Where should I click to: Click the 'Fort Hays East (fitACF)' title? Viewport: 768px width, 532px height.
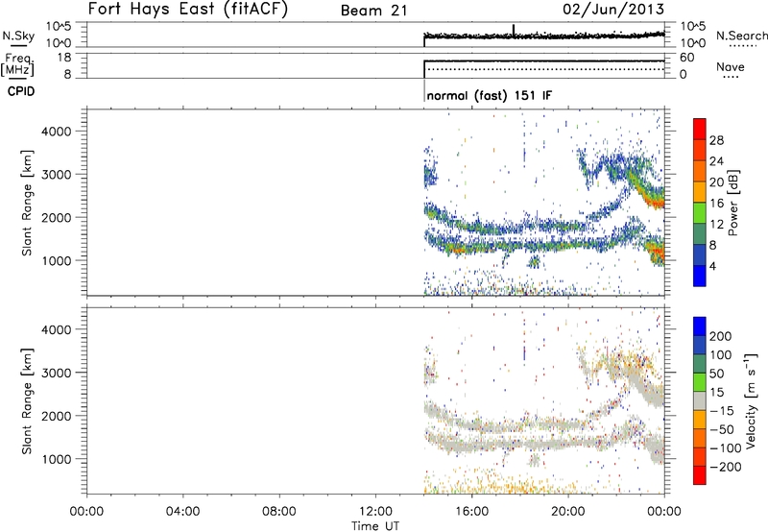(187, 9)
